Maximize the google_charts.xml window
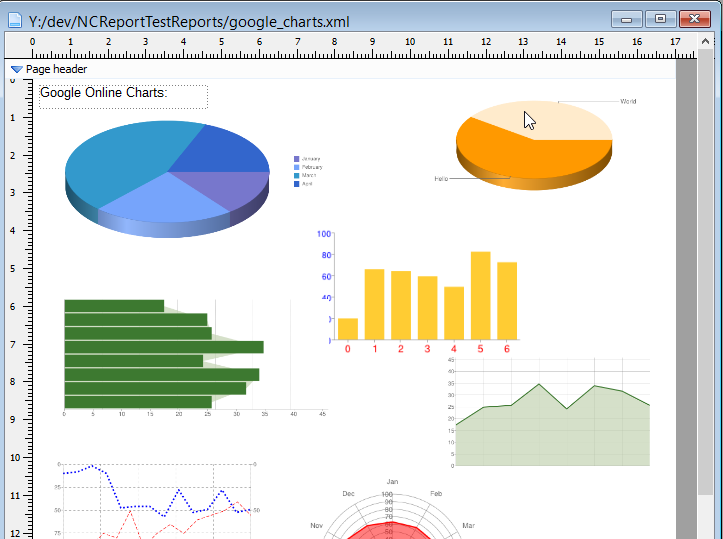This screenshot has width=723, height=539. [x=660, y=19]
